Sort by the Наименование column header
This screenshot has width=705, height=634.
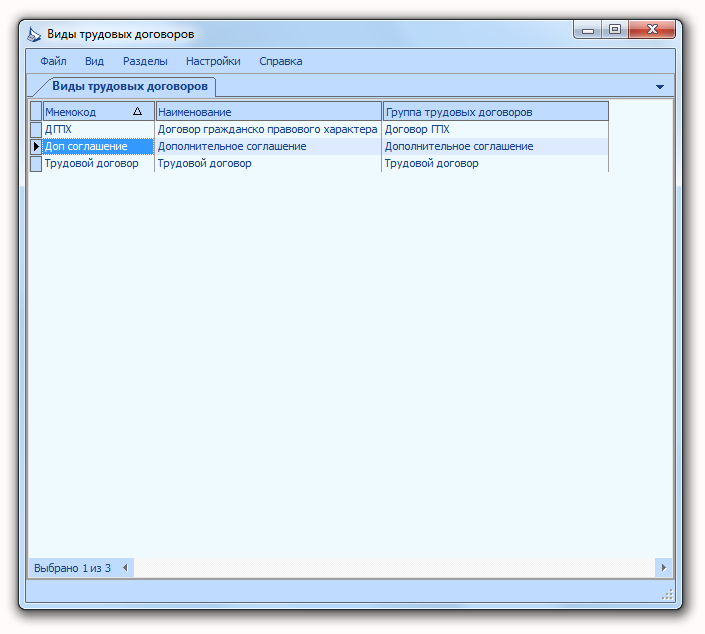[x=268, y=112]
